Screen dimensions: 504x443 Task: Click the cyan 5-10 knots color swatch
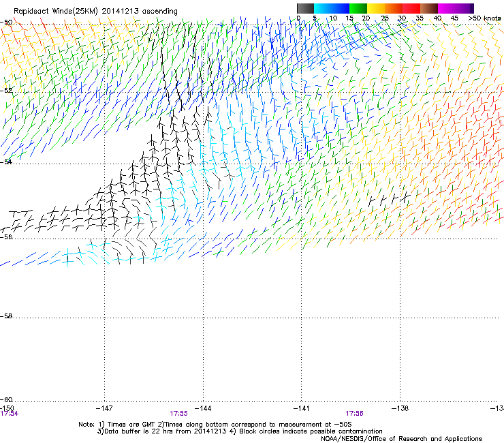(x=323, y=8)
